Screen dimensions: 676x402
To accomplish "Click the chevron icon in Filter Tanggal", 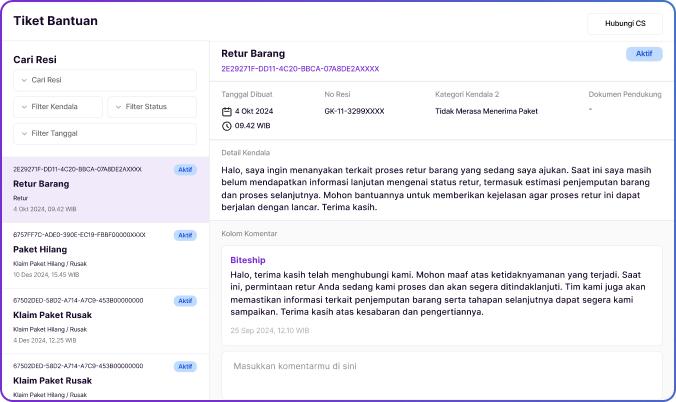I will click(24, 133).
